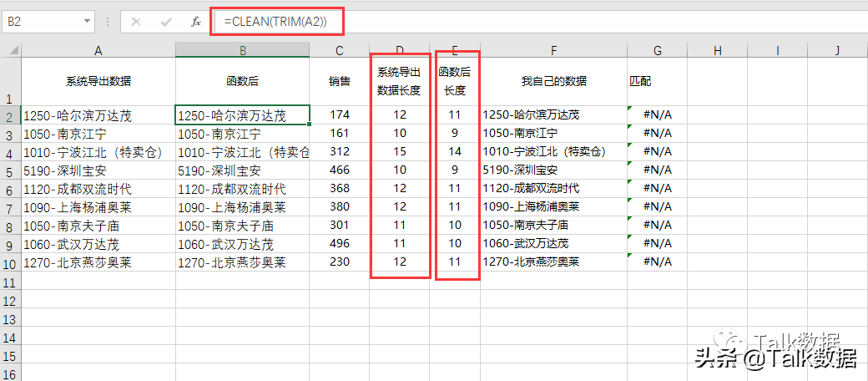Image resolution: width=868 pixels, height=381 pixels.
Task: Select row 11 header
Action: [x=11, y=282]
